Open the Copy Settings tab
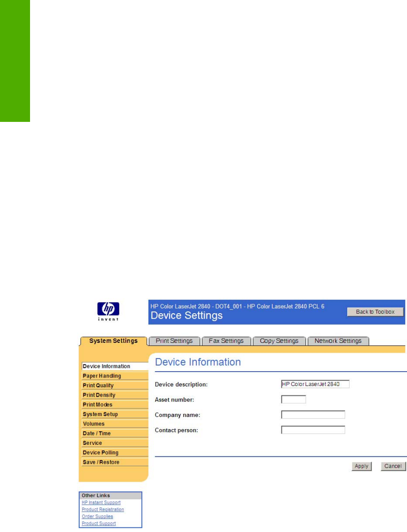407x532 pixels. [x=279, y=341]
